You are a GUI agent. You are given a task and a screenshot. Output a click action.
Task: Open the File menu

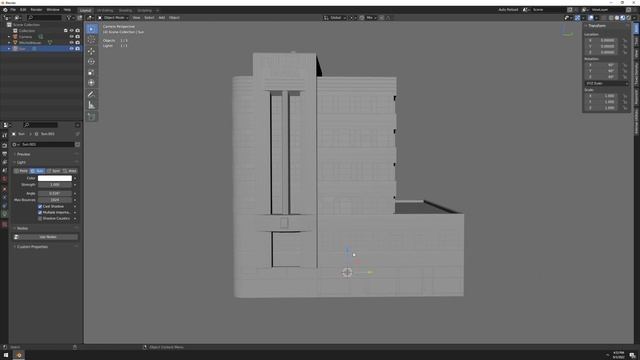(13, 10)
